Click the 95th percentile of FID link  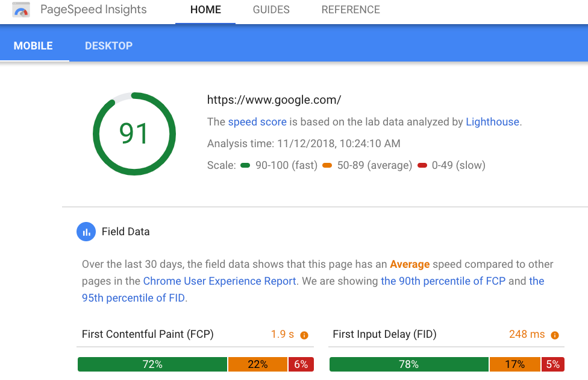(134, 298)
